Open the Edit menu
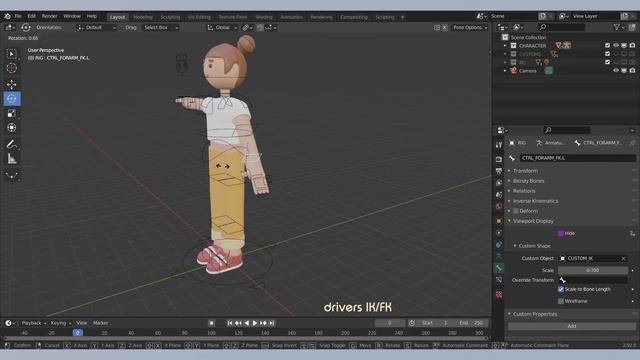Image resolution: width=640 pixels, height=360 pixels. click(x=31, y=16)
